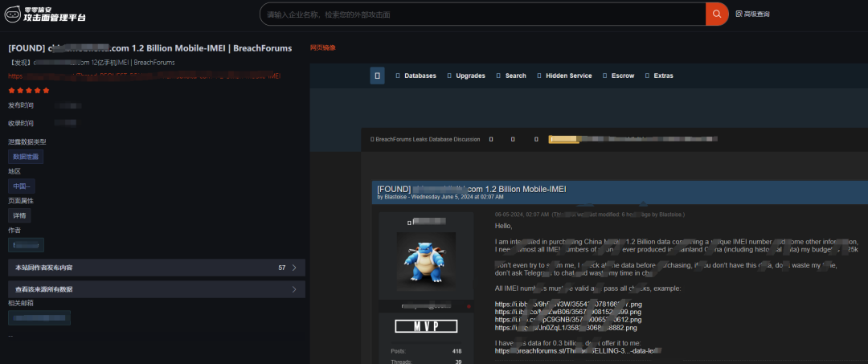Click the 详情 page attribute tag
This screenshot has width=868, height=364.
(x=19, y=215)
